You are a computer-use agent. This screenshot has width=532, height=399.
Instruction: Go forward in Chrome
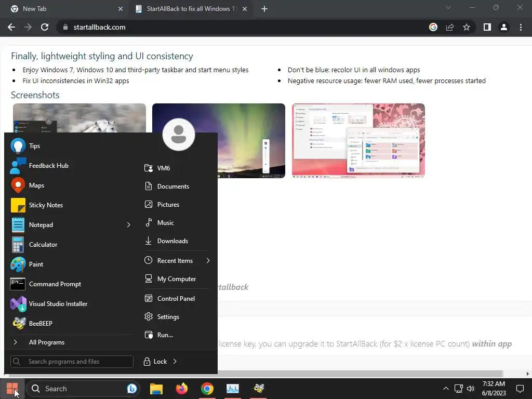[x=28, y=27]
